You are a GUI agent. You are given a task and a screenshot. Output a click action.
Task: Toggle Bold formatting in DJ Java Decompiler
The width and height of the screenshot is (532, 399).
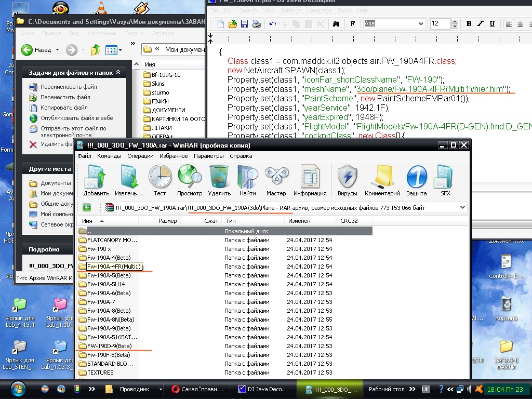click(x=469, y=24)
